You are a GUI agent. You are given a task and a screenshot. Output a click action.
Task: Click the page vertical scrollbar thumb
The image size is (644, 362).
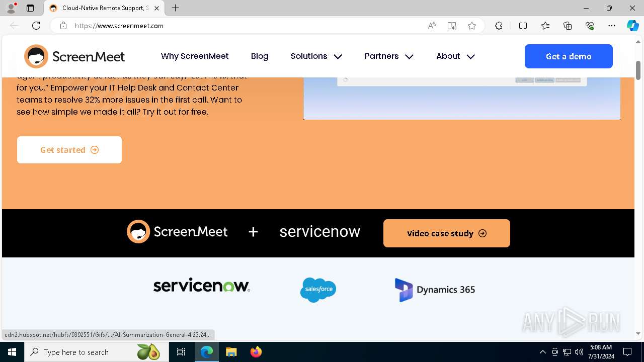coord(638,70)
